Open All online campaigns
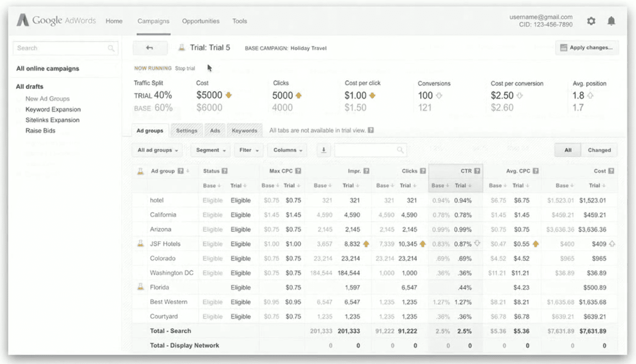 coord(48,68)
